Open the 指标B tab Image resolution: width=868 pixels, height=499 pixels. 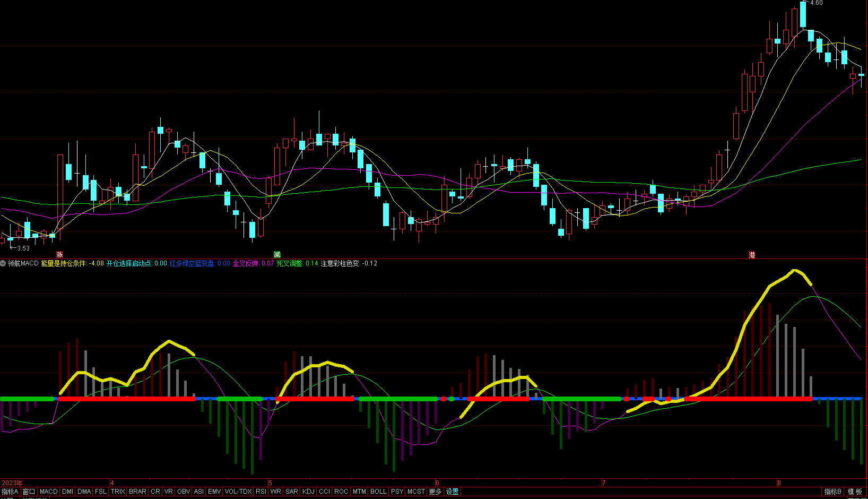coord(833,492)
